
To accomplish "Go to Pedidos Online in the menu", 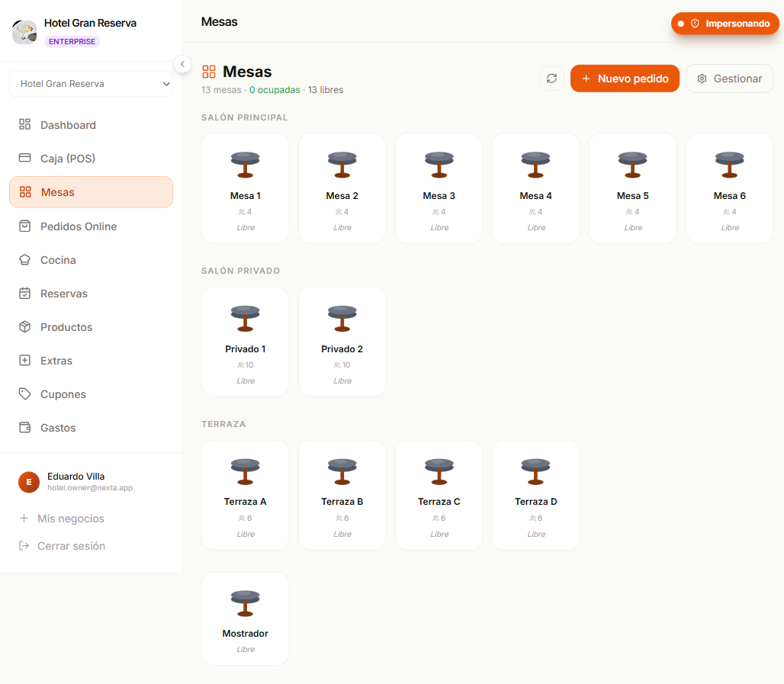I will coord(91,226).
